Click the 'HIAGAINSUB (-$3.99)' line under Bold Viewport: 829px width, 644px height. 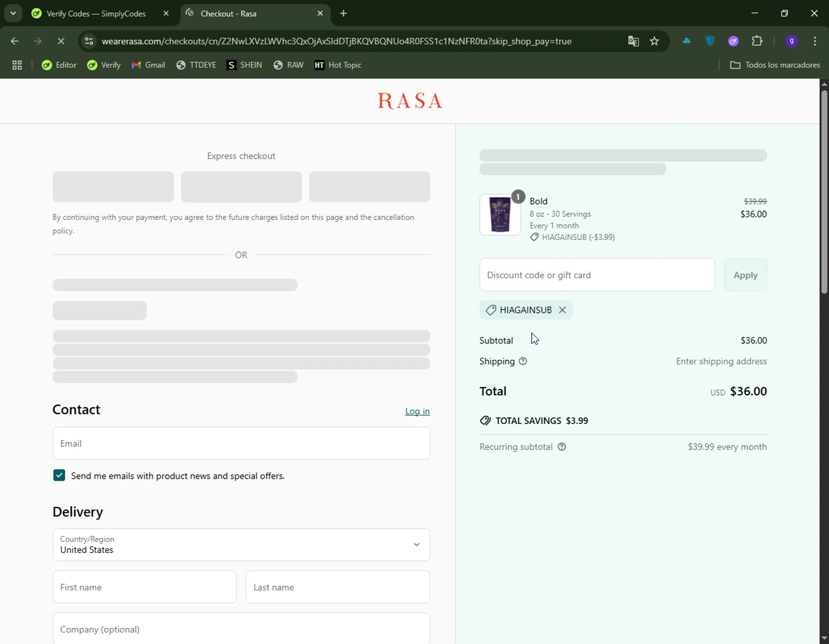pyautogui.click(x=573, y=237)
